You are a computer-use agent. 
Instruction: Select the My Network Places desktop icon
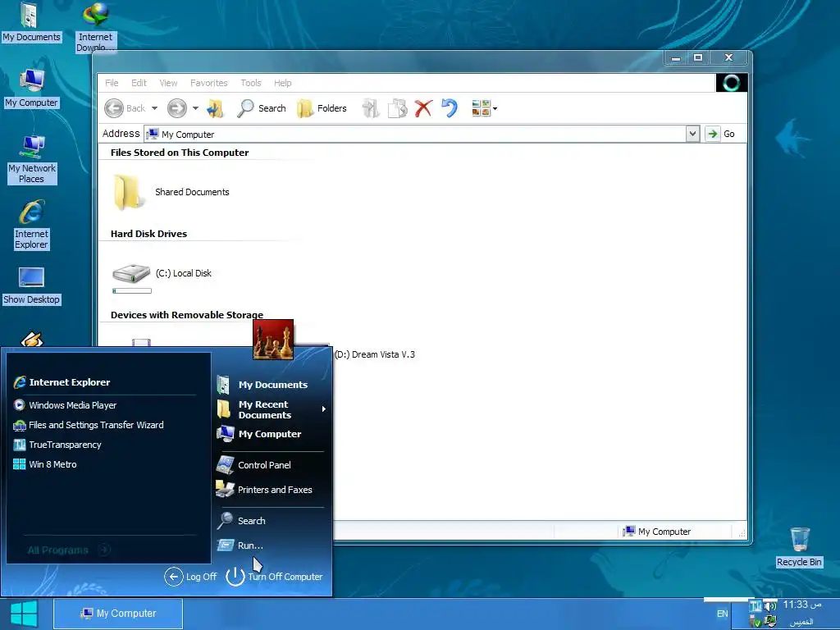tap(32, 159)
